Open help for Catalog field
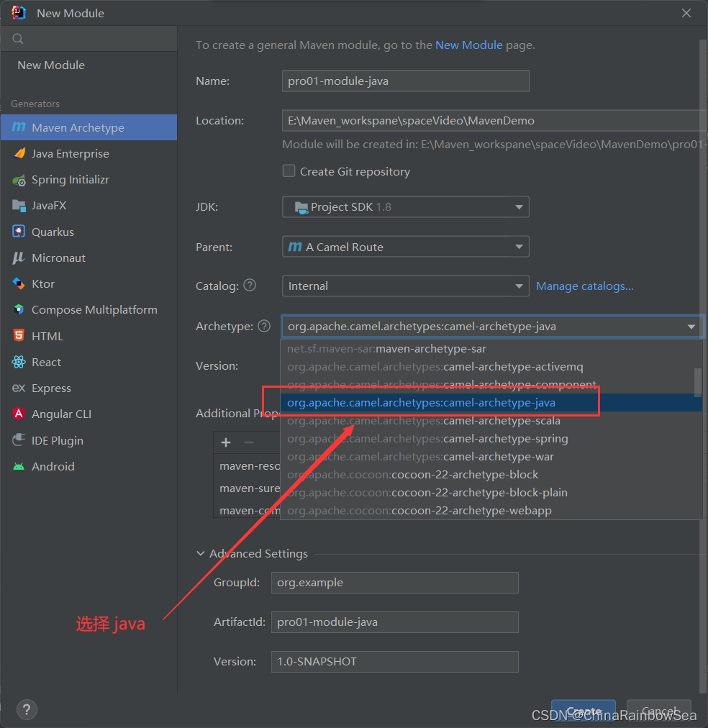Image resolution: width=708 pixels, height=728 pixels. click(250, 285)
